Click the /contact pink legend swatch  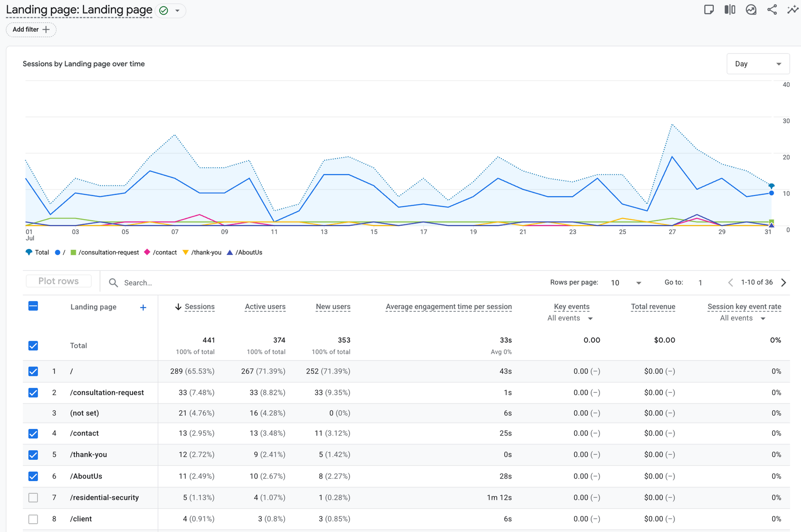pos(147,252)
